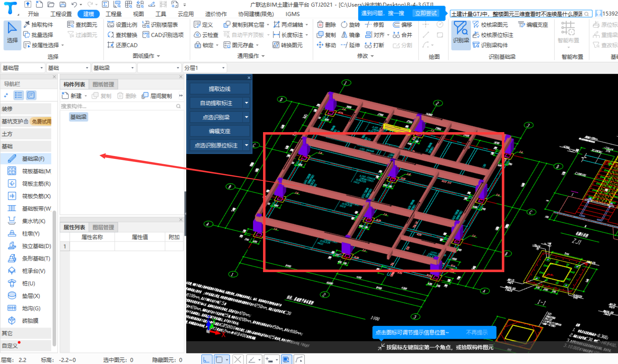Open 查找图元 find element

click(82, 25)
